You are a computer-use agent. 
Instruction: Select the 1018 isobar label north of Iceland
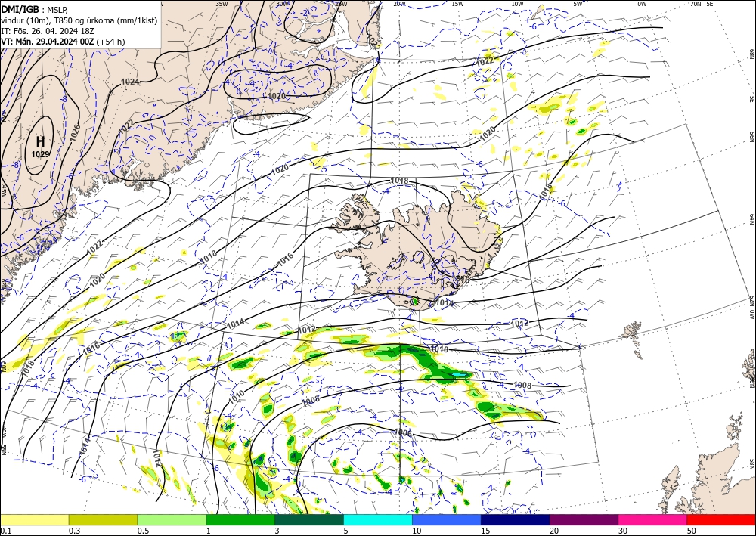(399, 181)
